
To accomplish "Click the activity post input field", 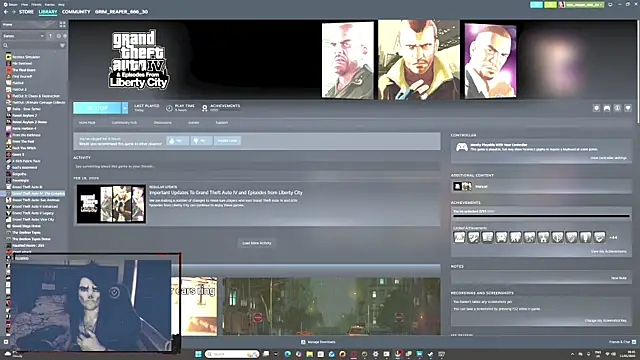I will [257, 167].
